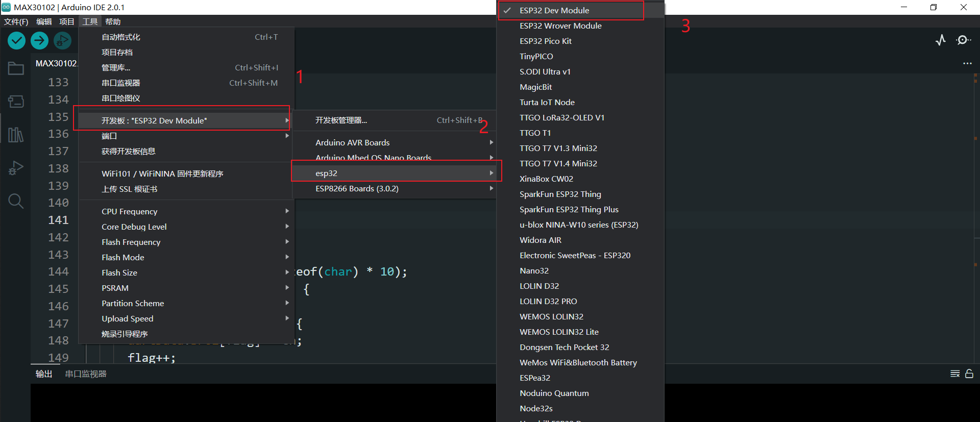Open 串口绘图仪 serial plotter entry
The width and height of the screenshot is (980, 422).
(186, 98)
